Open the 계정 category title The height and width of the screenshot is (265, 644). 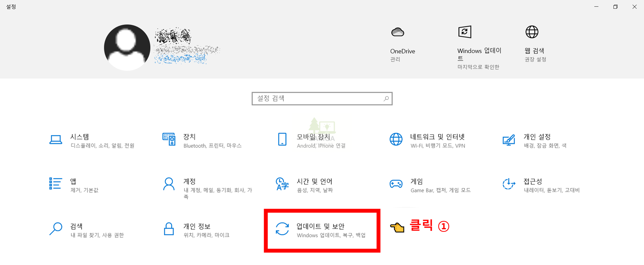[x=189, y=181]
